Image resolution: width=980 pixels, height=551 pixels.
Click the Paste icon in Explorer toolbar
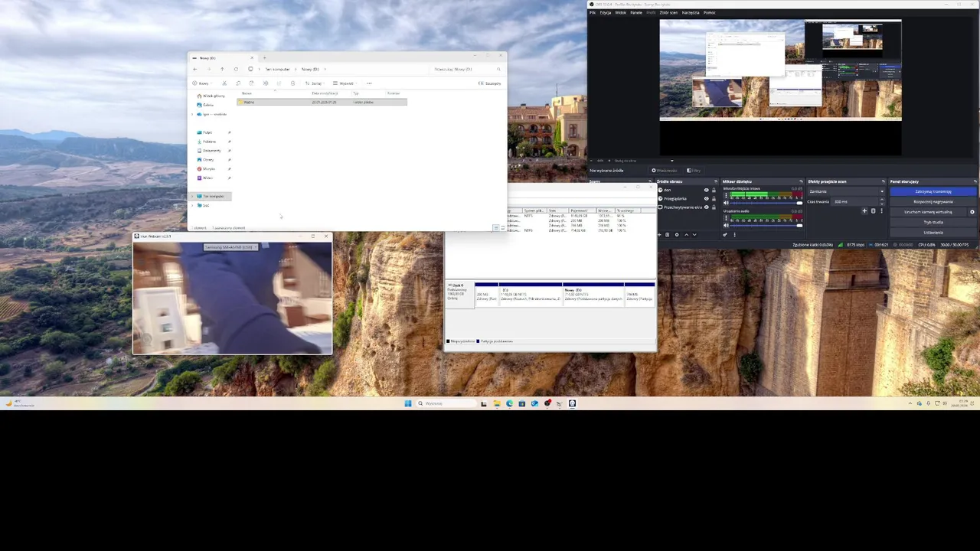252,83
